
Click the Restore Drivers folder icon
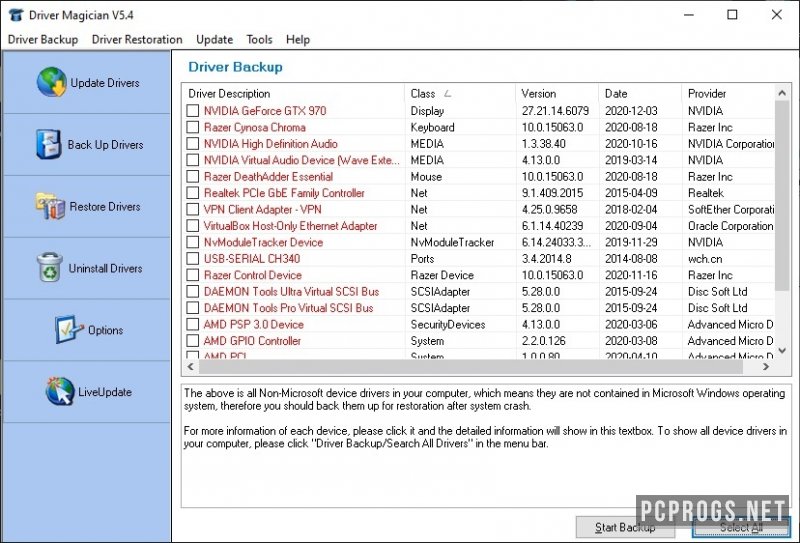point(50,206)
